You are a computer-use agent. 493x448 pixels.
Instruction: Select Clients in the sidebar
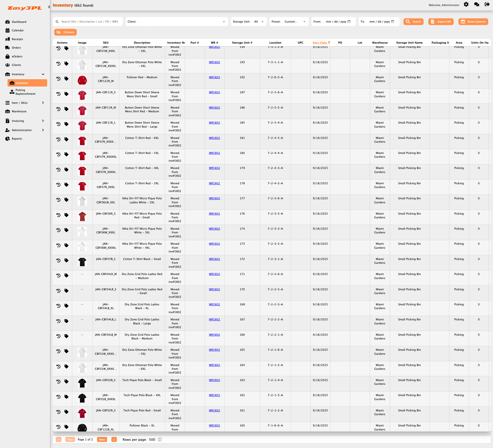(16, 65)
